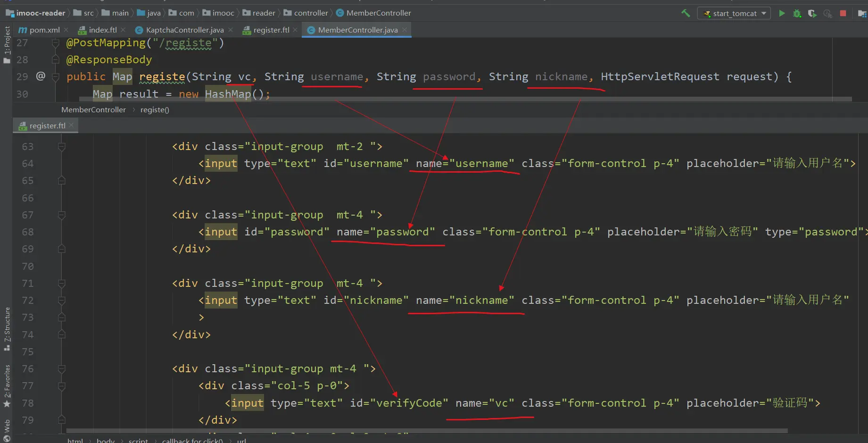Click the green Build Project hammer icon
868x443 pixels.
(686, 13)
